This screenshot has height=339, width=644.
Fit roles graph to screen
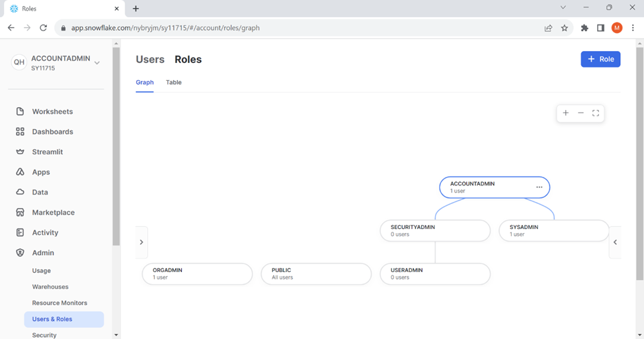click(596, 113)
